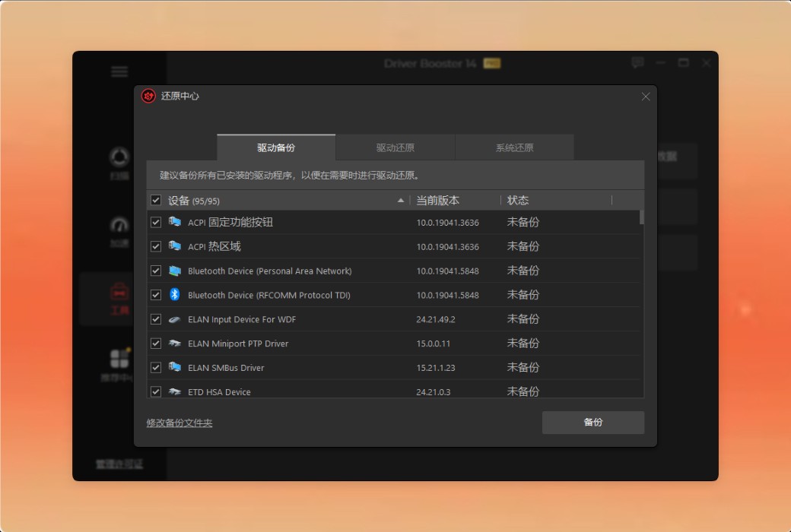The width and height of the screenshot is (791, 532).
Task: Click the Bluetooth RFCOMM Protocol TDI icon
Action: (174, 294)
